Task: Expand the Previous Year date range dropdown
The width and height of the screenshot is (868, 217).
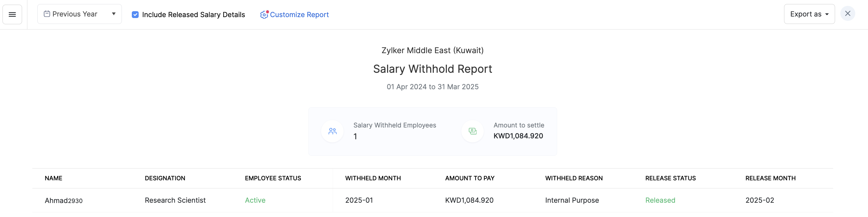Action: click(80, 14)
